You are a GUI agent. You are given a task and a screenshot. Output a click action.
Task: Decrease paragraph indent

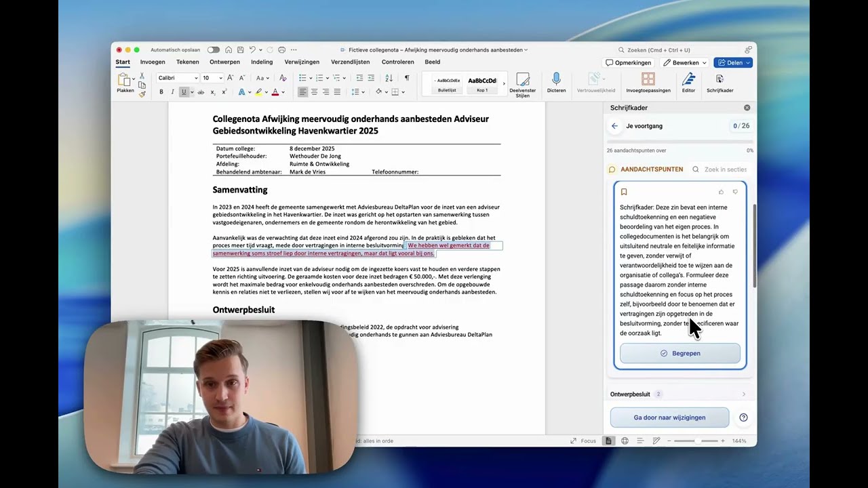tap(360, 78)
